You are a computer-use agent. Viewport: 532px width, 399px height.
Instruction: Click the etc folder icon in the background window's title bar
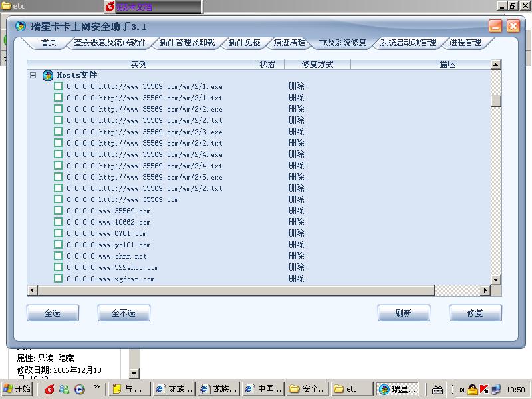[7, 6]
